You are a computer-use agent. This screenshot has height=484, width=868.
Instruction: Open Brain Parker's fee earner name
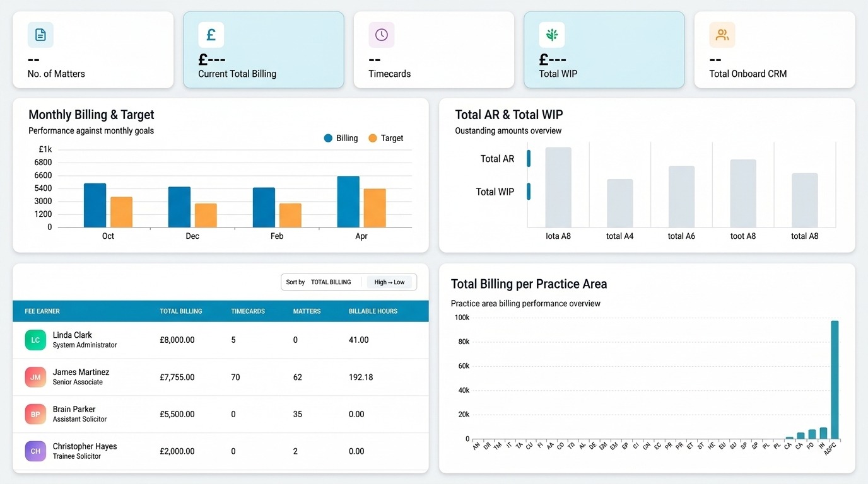(x=74, y=409)
